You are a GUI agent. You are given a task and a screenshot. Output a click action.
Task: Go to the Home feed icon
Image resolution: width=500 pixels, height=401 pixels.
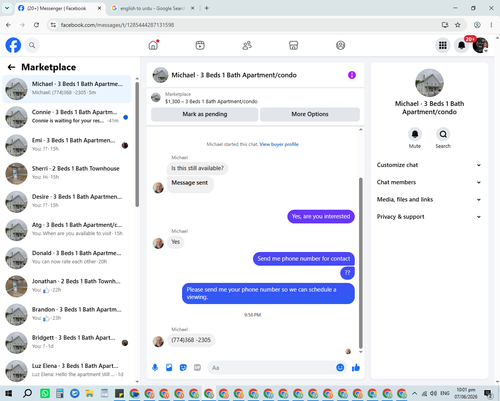(153, 45)
